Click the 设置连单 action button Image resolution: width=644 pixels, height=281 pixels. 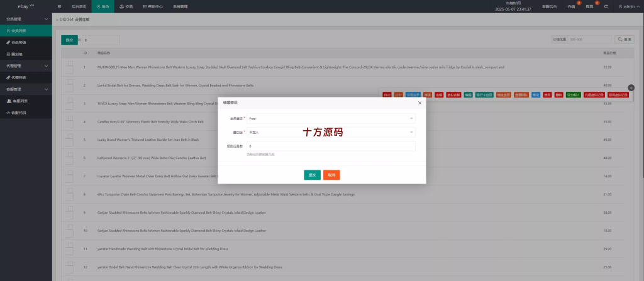(x=413, y=94)
